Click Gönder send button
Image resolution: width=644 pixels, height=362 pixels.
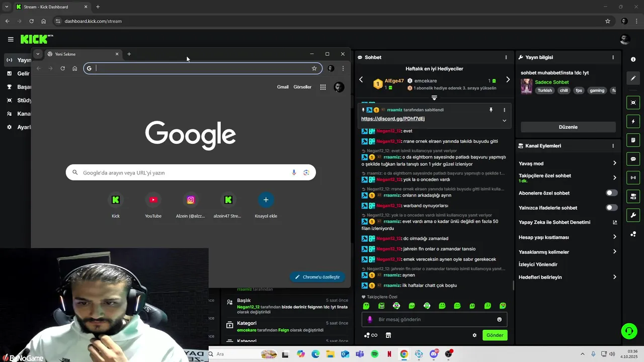click(x=495, y=335)
